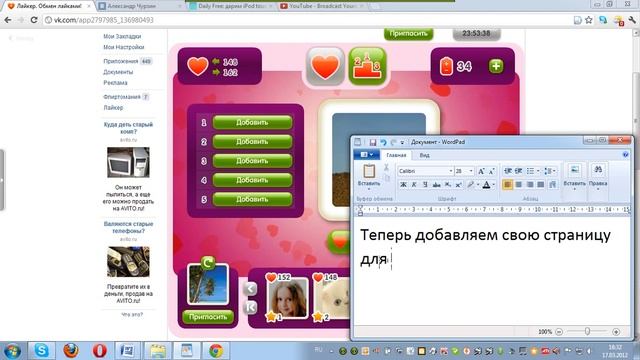Open the green ranking podium icon
The image size is (640, 360).
[367, 67]
